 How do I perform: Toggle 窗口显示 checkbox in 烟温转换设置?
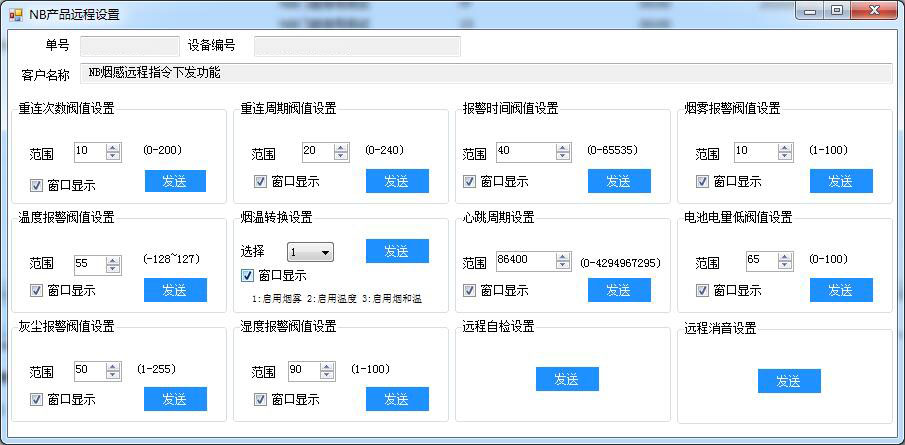click(x=248, y=276)
